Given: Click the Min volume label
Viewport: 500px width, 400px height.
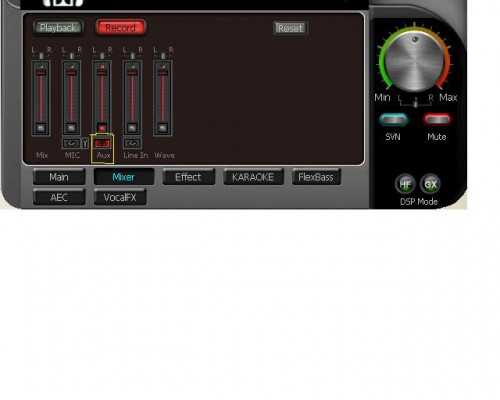Looking at the screenshot, I should point(382,98).
